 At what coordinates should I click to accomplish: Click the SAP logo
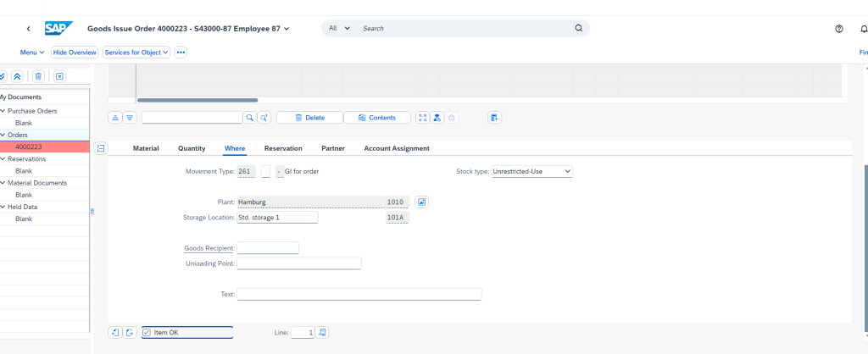tap(58, 28)
